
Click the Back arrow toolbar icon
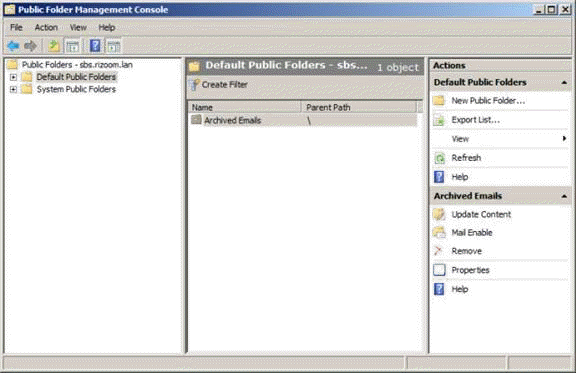[x=13, y=46]
